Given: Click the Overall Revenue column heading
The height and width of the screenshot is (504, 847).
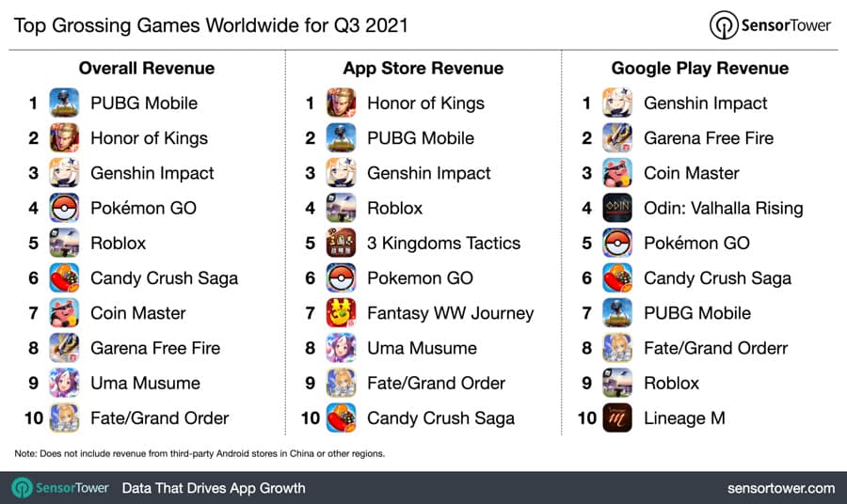Looking at the screenshot, I should point(147,69).
